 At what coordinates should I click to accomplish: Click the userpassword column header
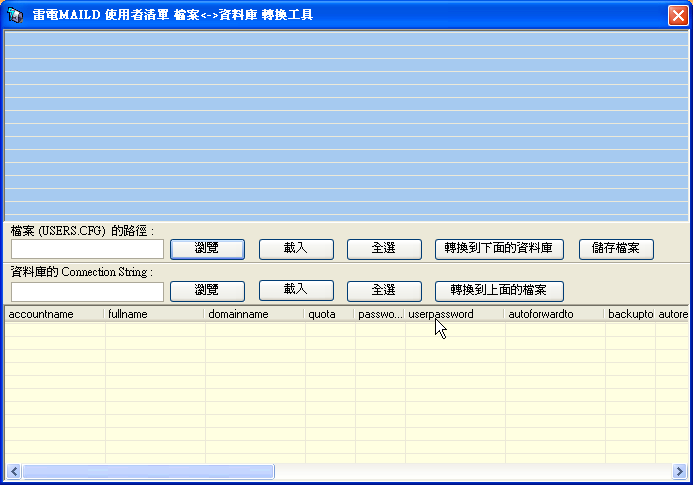454,314
